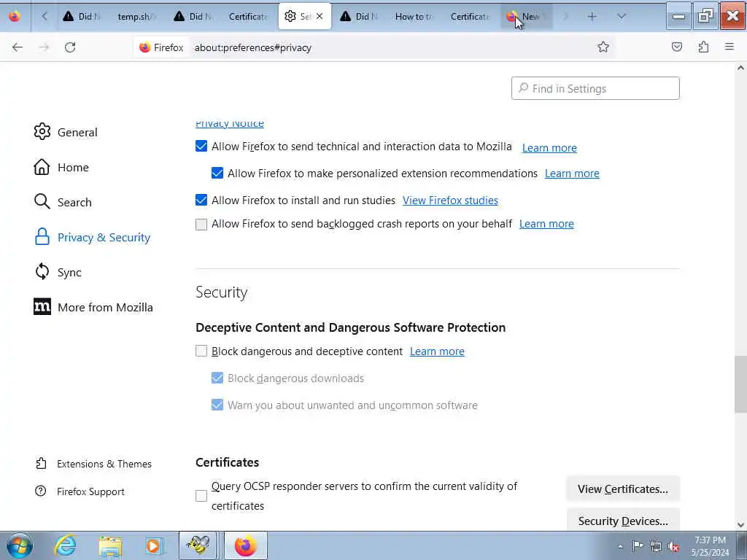Uncheck personalized extension recommendations checkbox
The image size is (747, 560).
[217, 173]
